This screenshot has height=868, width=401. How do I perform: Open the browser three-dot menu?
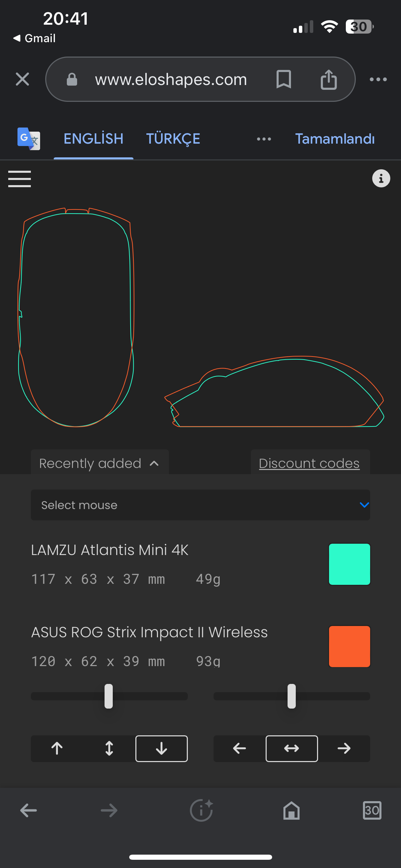[x=378, y=79]
